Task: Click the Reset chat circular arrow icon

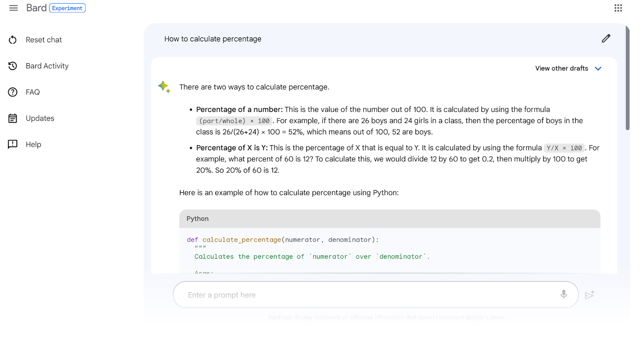Action: [x=13, y=40]
